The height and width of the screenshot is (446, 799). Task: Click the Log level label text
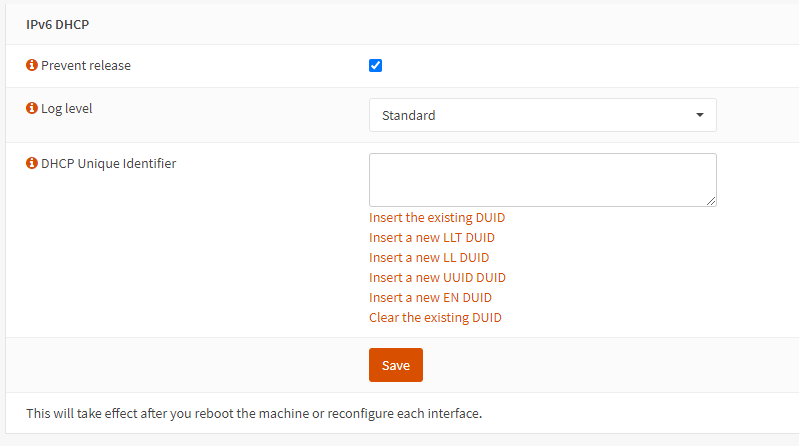66,108
